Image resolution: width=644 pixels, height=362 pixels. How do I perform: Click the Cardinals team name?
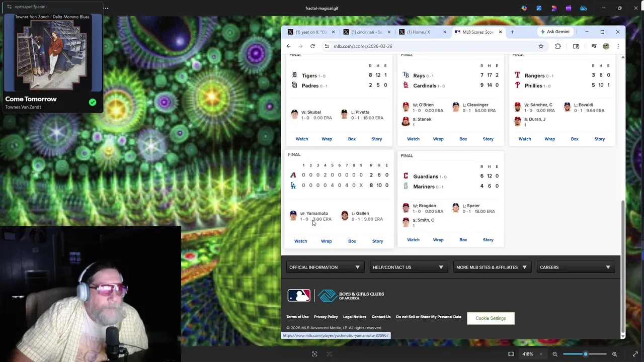pyautogui.click(x=425, y=85)
